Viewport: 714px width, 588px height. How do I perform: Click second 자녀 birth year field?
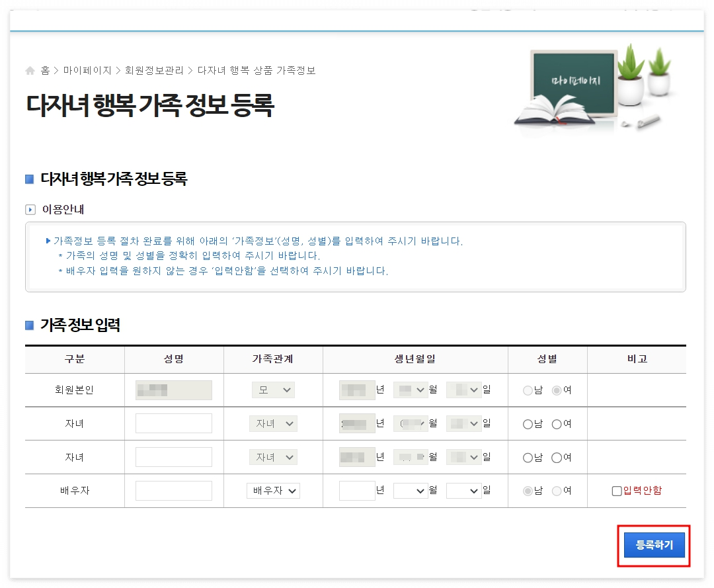357,457
